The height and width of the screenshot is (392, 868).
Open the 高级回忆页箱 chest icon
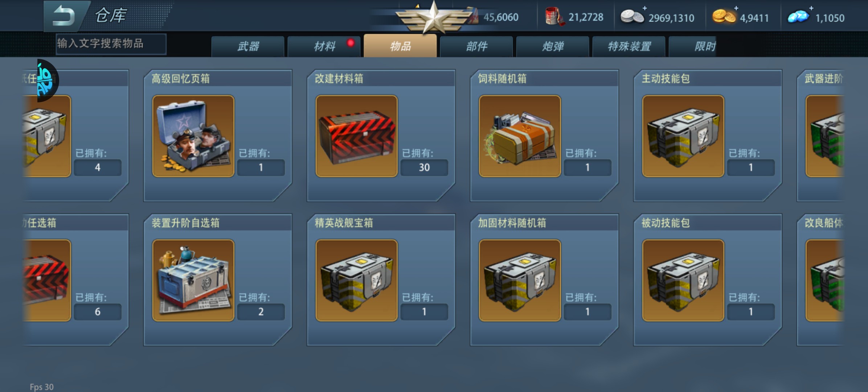(x=193, y=136)
